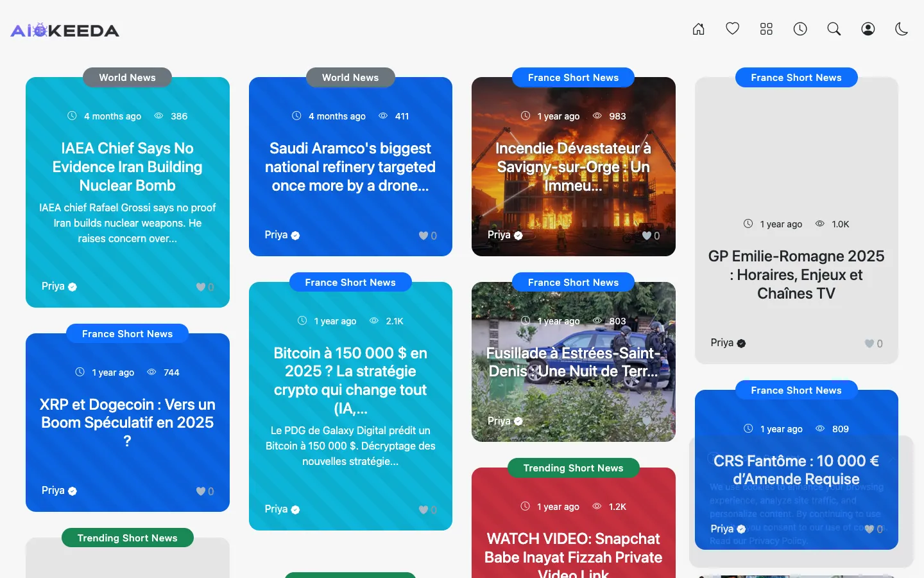Click 2.1K views count on Bitcoin card

[x=395, y=321]
